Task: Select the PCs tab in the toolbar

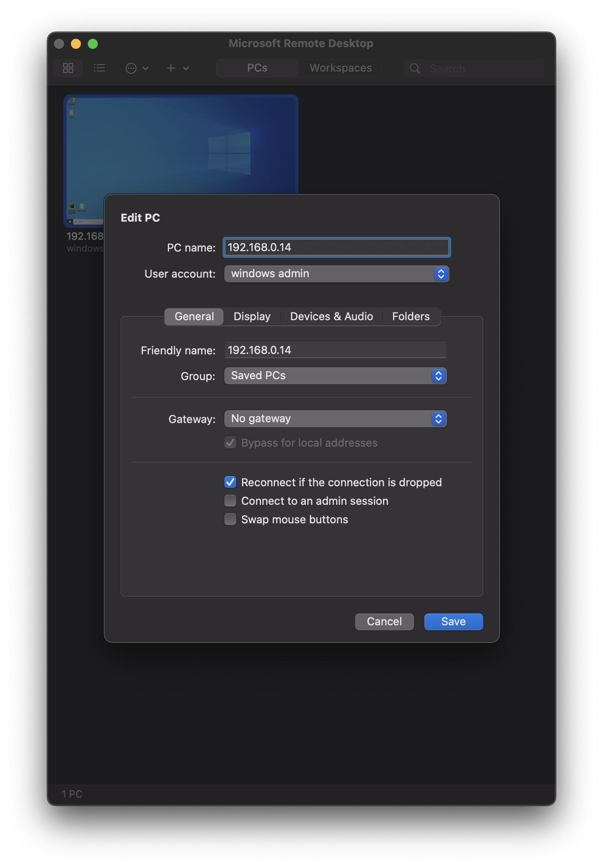Action: (x=257, y=68)
